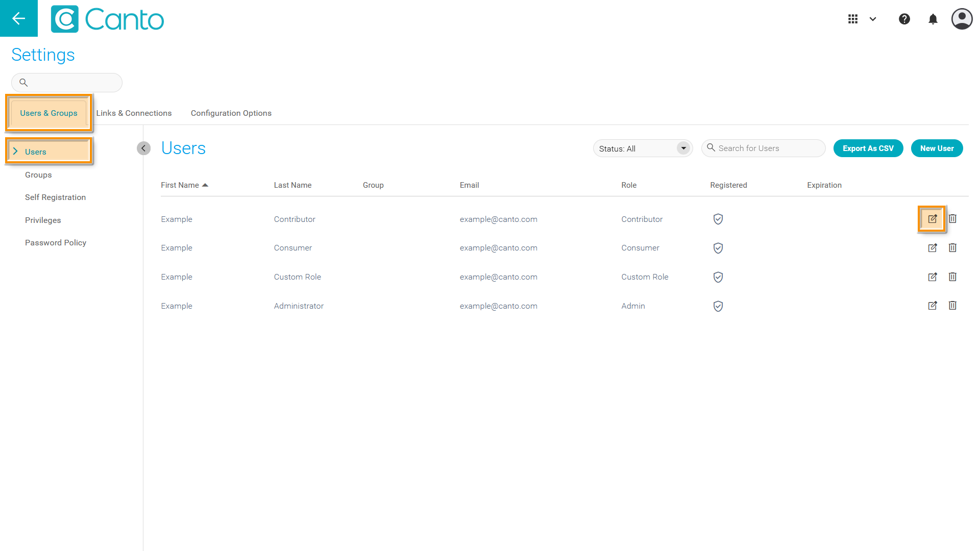The width and height of the screenshot is (980, 551).
Task: Open the Status: All dropdown
Action: click(643, 148)
